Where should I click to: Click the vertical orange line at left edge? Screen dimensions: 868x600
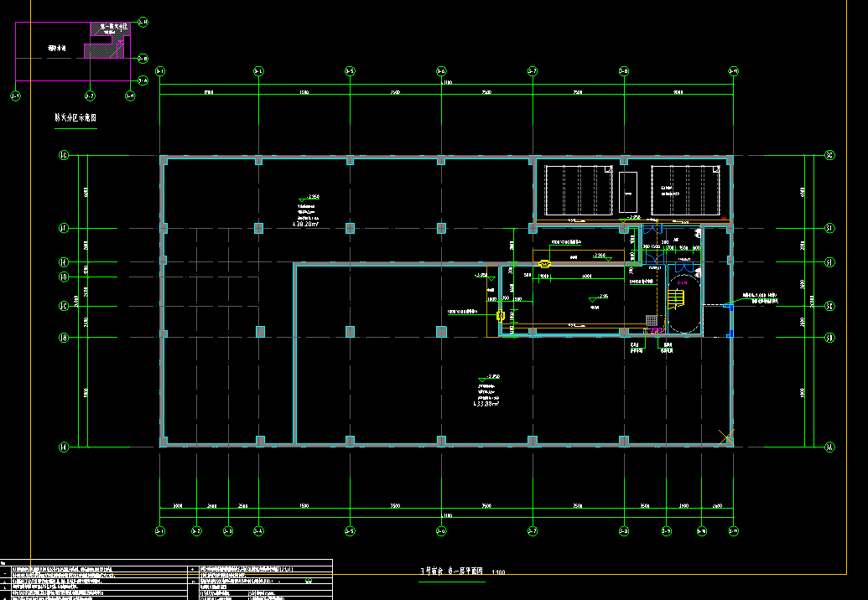click(30, 335)
